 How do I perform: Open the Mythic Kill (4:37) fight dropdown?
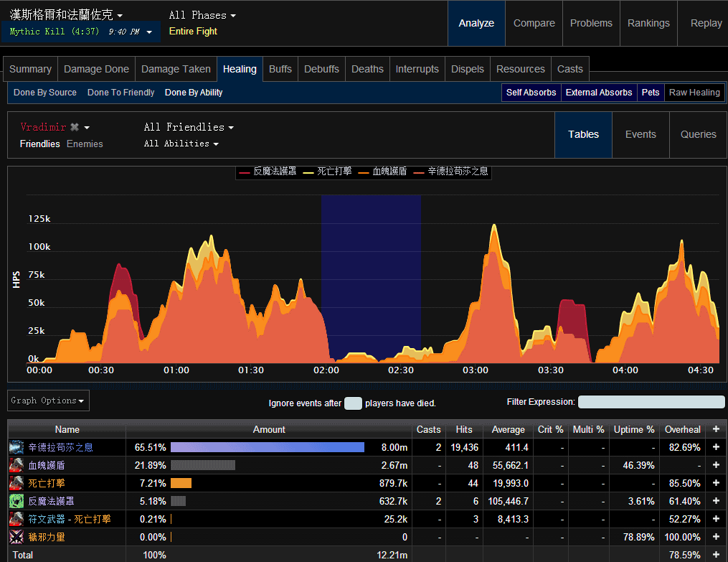[x=81, y=32]
